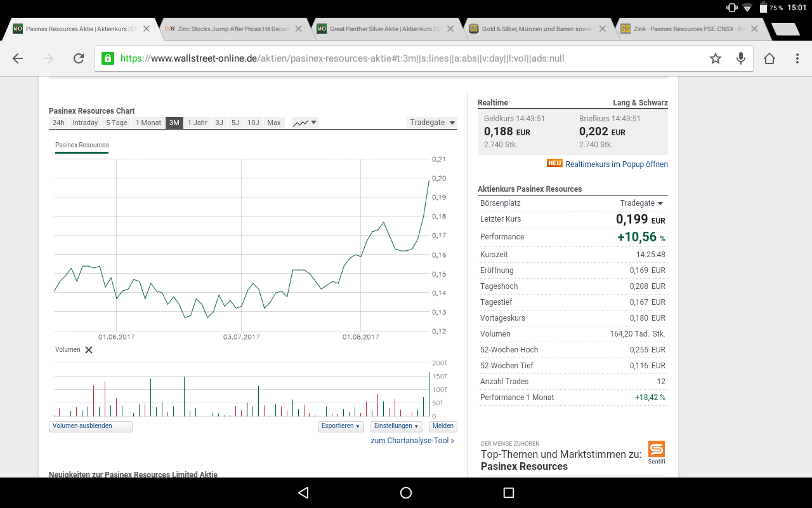Focus the wallstreet-online.de address bar
This screenshot has height=508, width=812.
[x=406, y=58]
